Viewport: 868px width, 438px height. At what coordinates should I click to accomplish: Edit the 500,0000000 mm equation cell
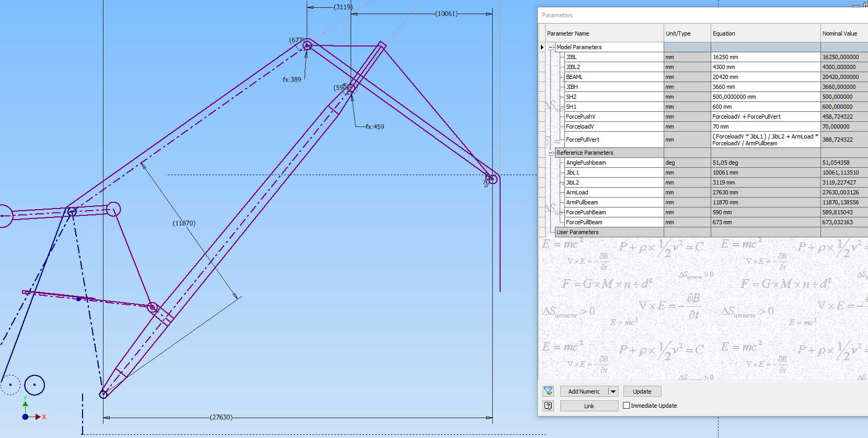[766, 97]
